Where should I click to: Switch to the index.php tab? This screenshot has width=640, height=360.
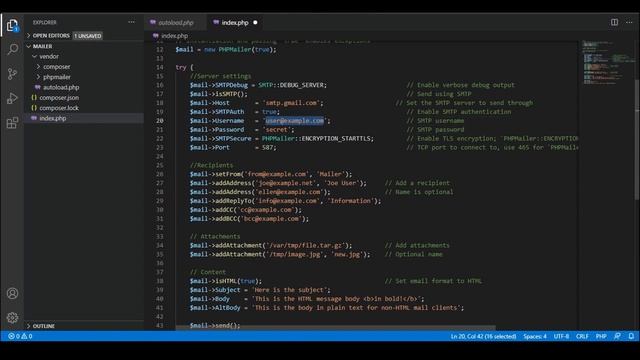click(x=235, y=22)
